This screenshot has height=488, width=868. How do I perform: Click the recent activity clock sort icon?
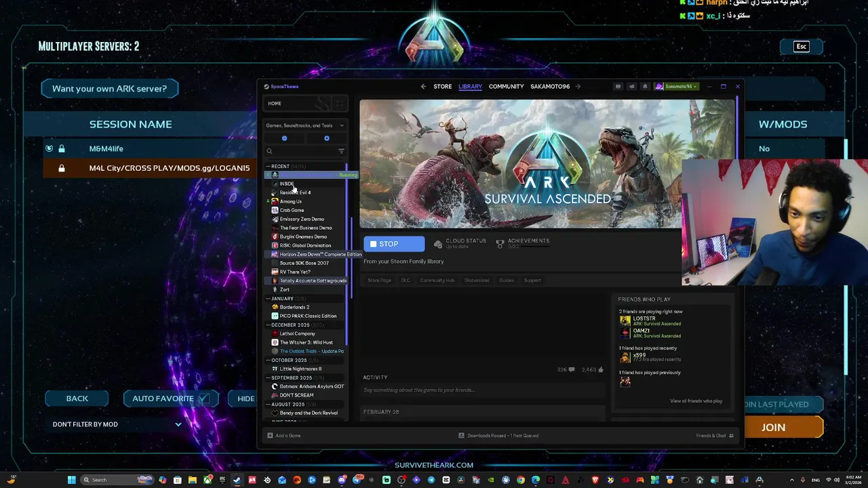[x=284, y=138]
